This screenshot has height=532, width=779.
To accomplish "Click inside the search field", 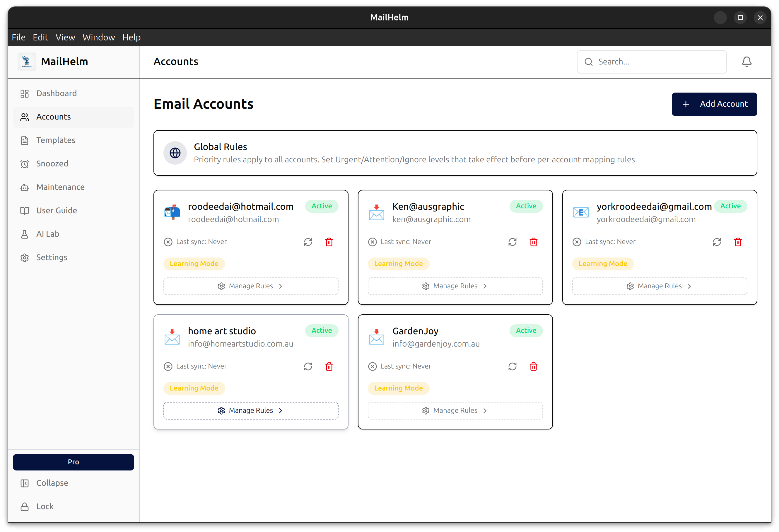I will pyautogui.click(x=651, y=62).
